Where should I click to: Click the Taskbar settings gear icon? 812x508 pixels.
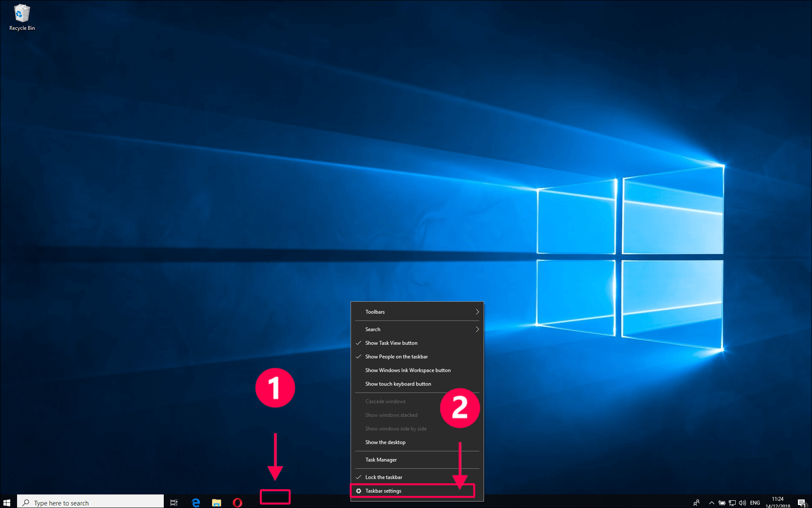359,491
